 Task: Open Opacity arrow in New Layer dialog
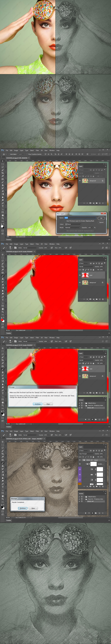(x=92, y=227)
